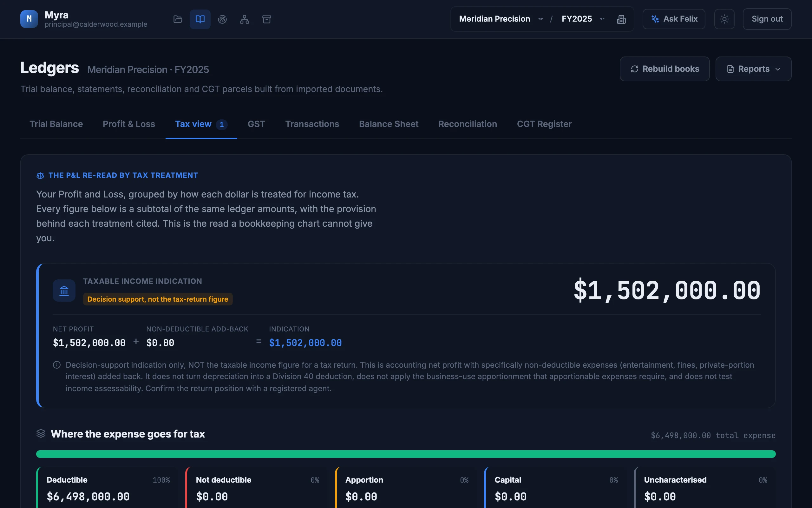This screenshot has width=812, height=508.
Task: Expand the Reports dropdown menu
Action: (753, 69)
